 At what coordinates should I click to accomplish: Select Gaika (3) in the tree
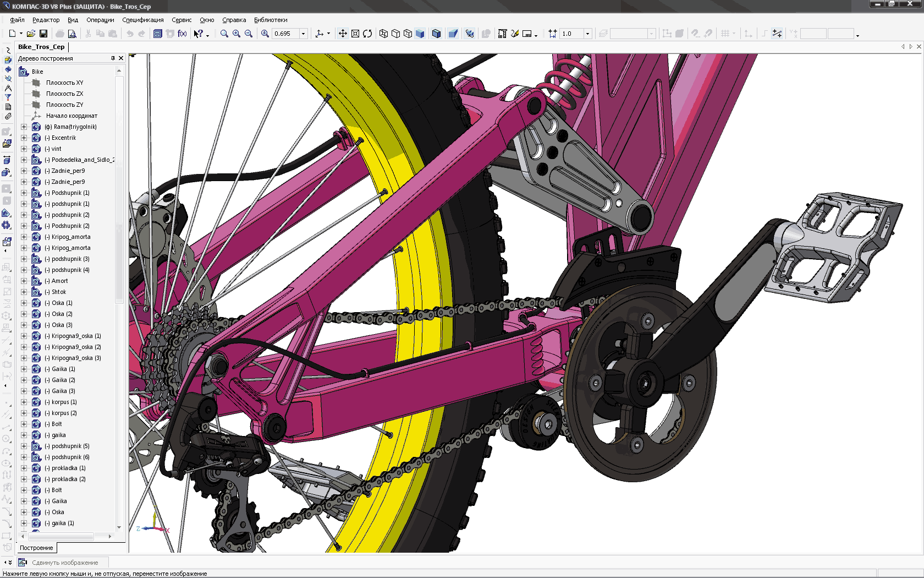(x=60, y=391)
